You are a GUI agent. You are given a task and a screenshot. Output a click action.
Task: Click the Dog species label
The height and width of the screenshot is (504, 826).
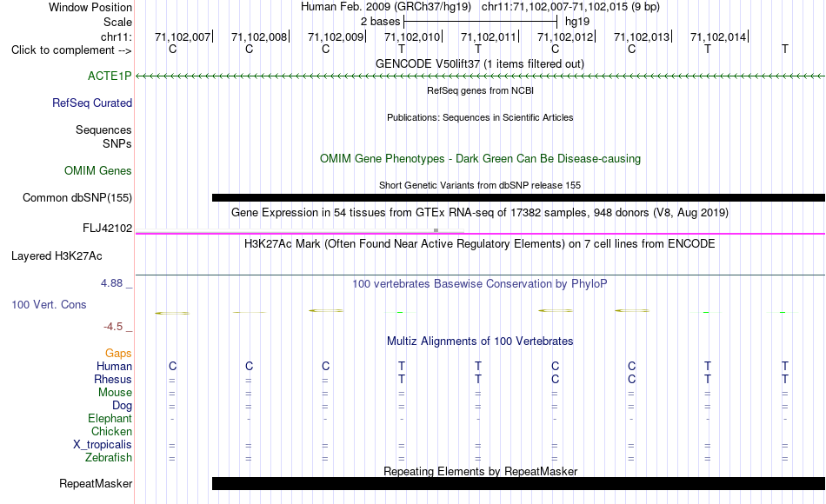123,406
